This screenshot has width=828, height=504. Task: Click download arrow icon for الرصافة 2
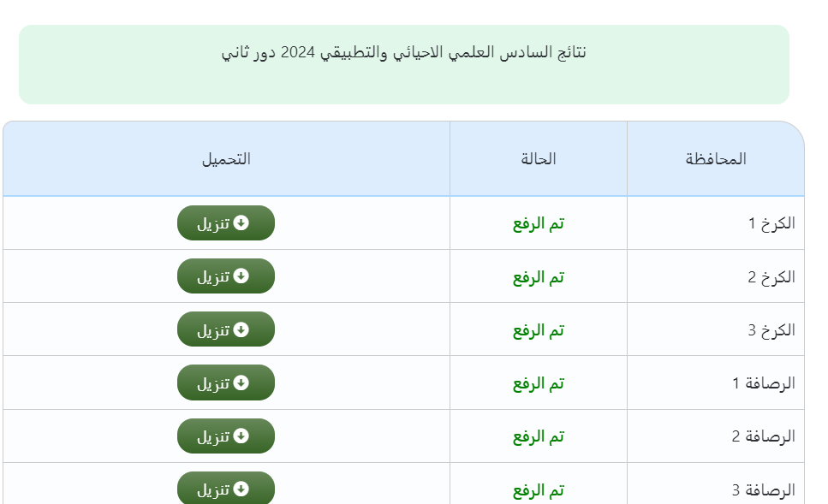[241, 436]
